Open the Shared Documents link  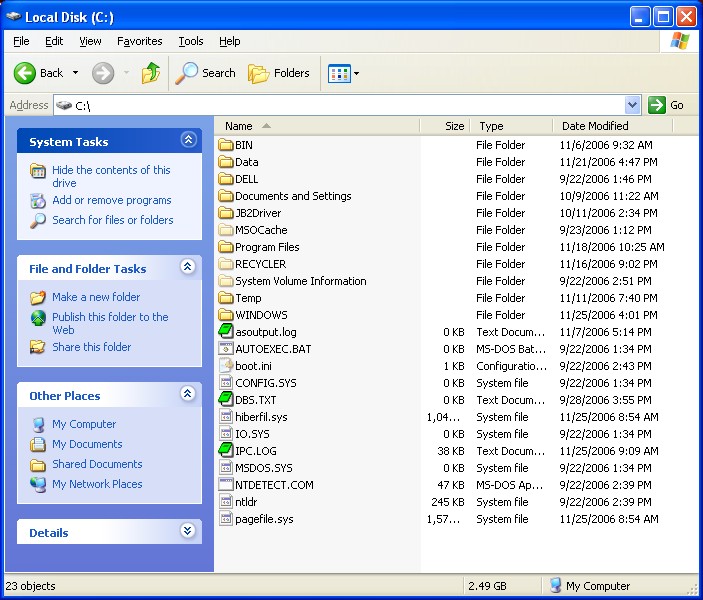[97, 464]
